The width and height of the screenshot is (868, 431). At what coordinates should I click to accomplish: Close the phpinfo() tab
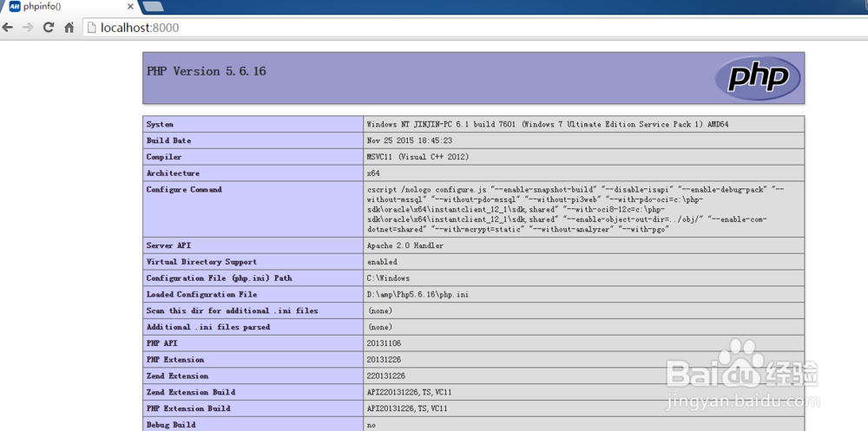[131, 7]
